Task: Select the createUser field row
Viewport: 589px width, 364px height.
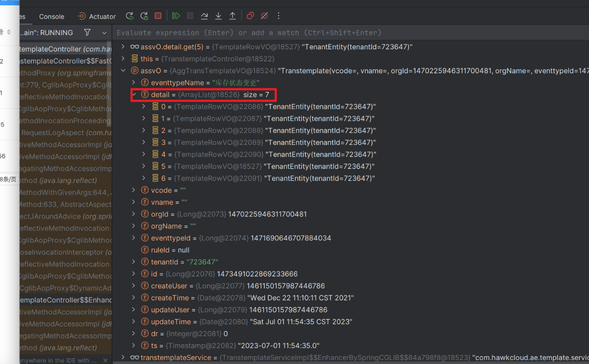Action: (x=351, y=286)
